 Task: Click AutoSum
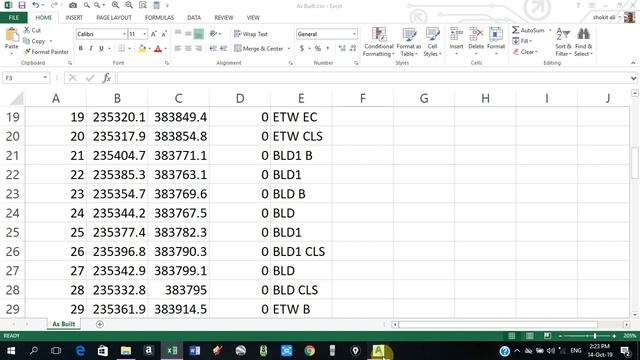point(529,30)
